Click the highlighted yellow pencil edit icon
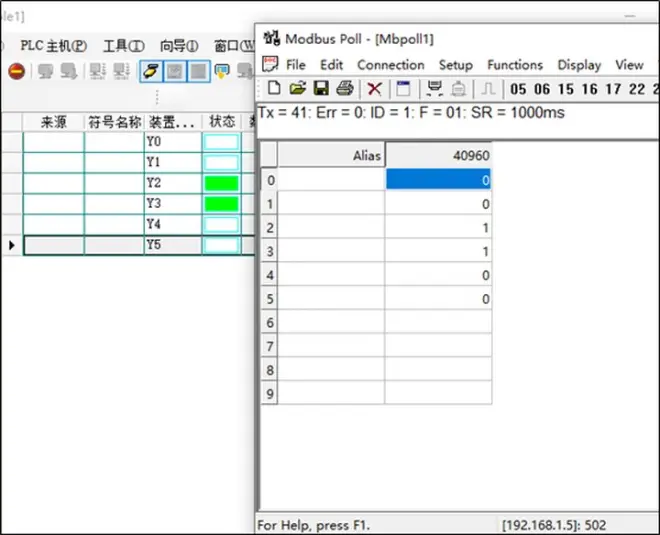This screenshot has width=660, height=535. point(151,71)
